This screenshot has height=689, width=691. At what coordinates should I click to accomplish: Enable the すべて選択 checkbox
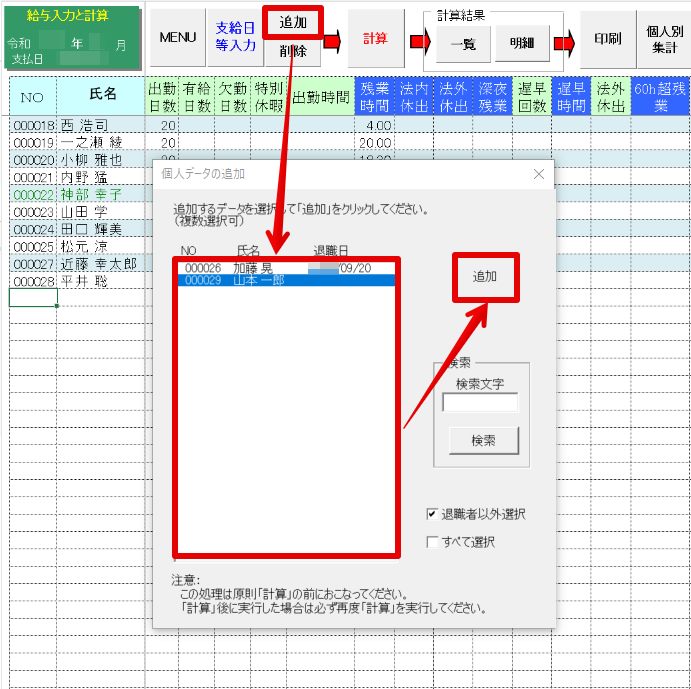pos(432,542)
